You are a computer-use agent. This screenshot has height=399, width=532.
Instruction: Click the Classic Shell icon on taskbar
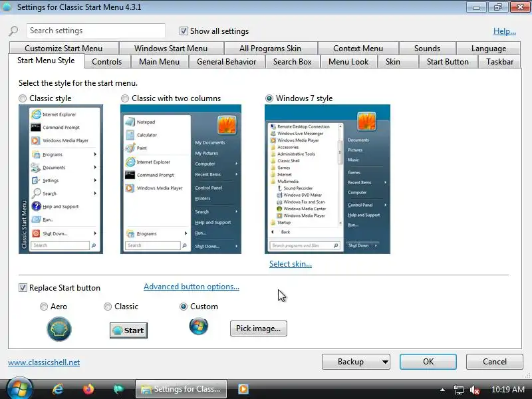[x=119, y=389]
